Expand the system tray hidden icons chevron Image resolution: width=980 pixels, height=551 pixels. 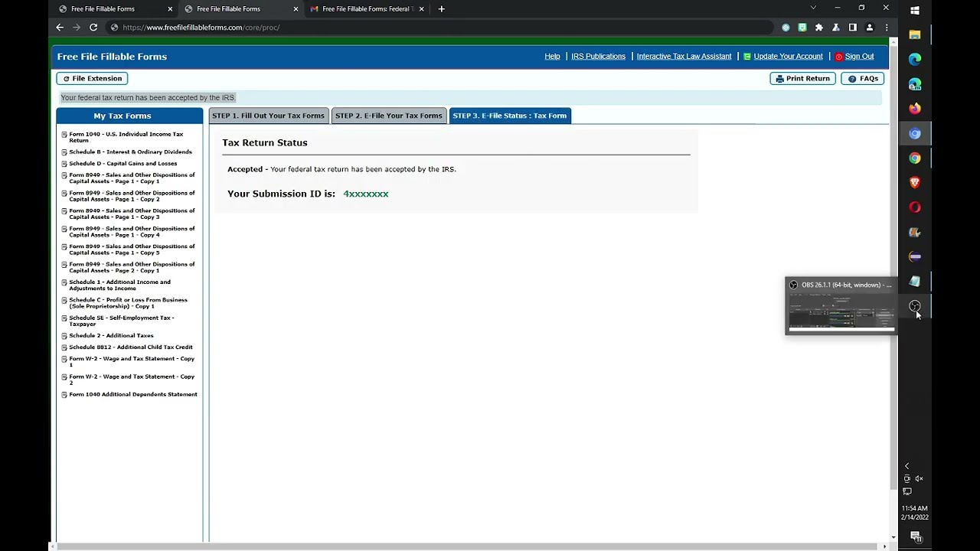tap(906, 466)
